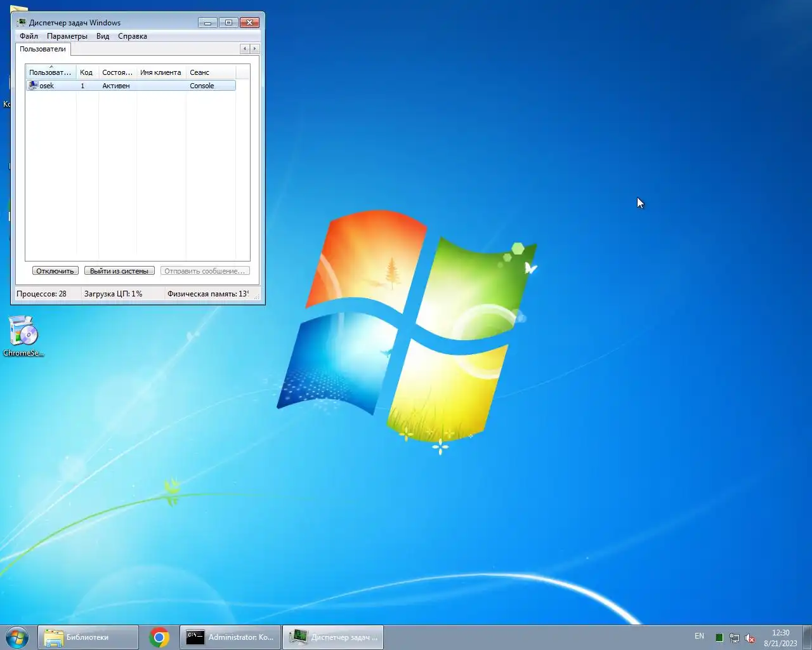The image size is (812, 650).
Task: Click the Console session cell
Action: pos(202,86)
